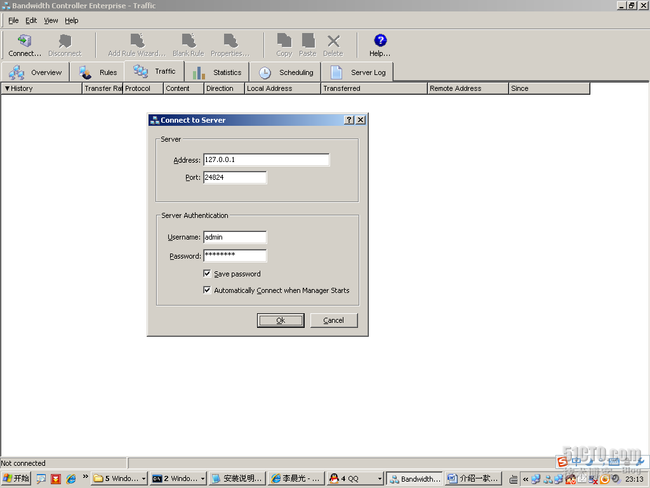Image resolution: width=650 pixels, height=488 pixels.
Task: Click the Not connected status text
Action: 23,463
